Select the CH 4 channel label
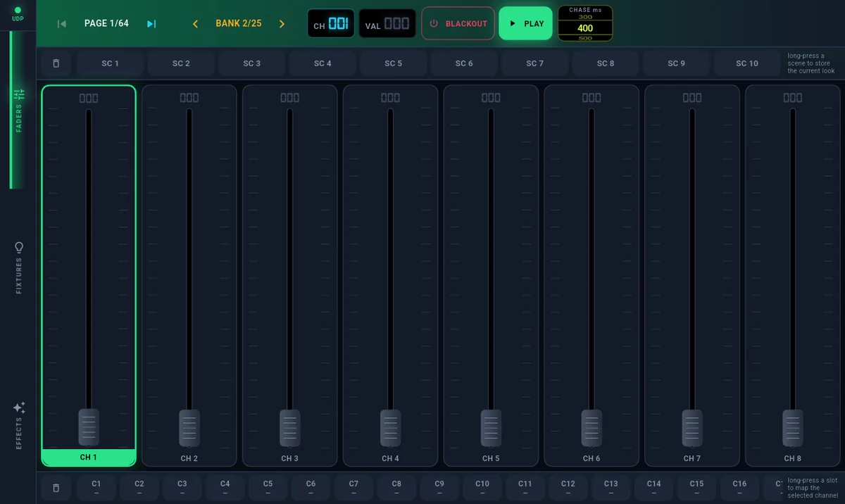The width and height of the screenshot is (845, 504). click(x=391, y=458)
